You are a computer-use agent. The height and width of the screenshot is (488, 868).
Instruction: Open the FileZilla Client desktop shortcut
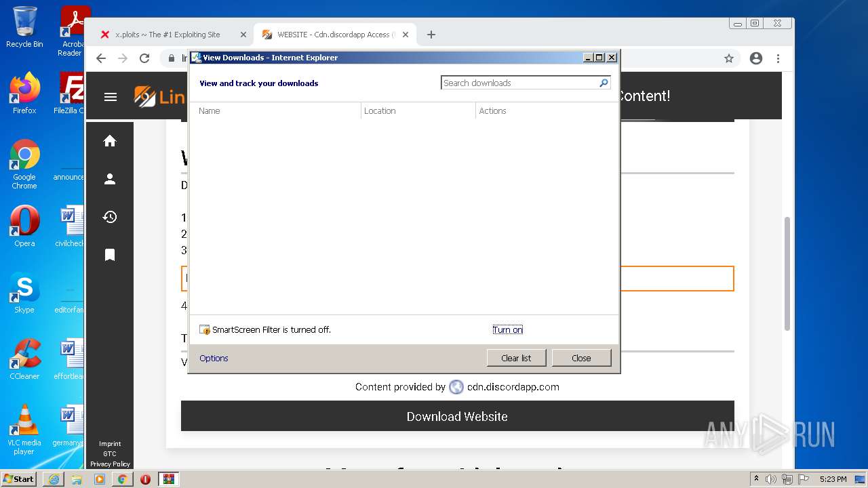[x=71, y=94]
